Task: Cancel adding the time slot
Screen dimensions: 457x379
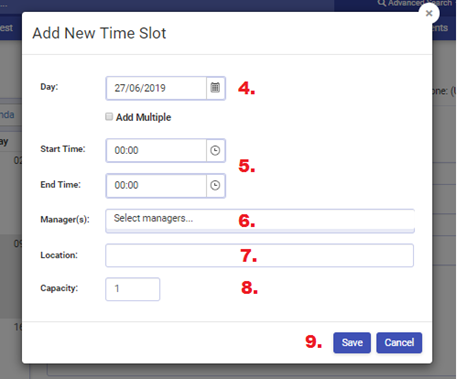Action: 399,343
